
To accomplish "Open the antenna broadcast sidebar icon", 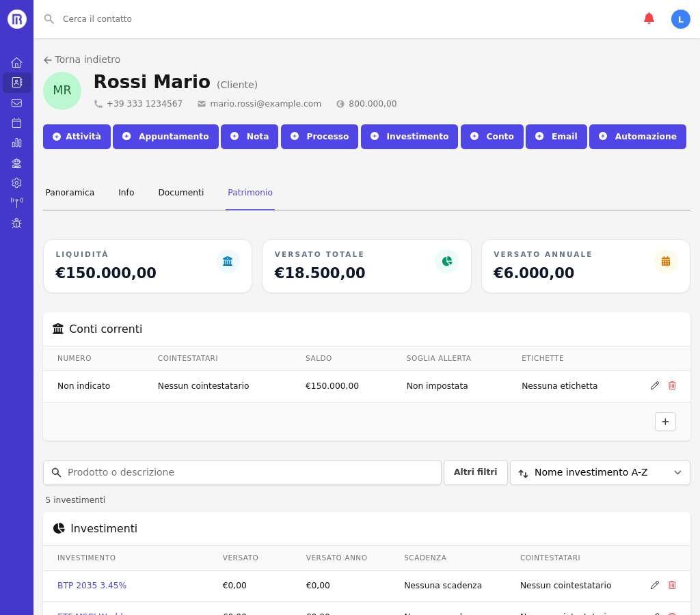I will pyautogui.click(x=16, y=203).
